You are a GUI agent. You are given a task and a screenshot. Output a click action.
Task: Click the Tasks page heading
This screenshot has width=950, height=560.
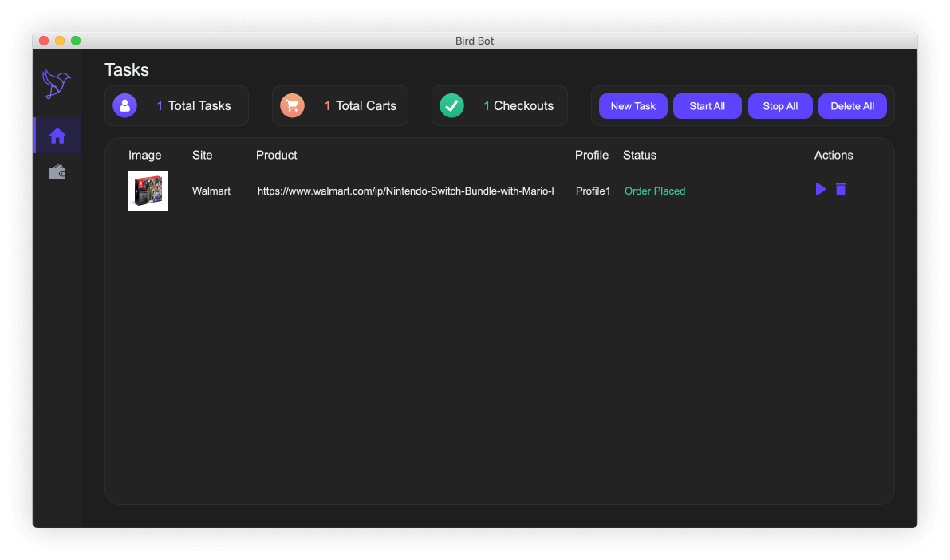(127, 69)
